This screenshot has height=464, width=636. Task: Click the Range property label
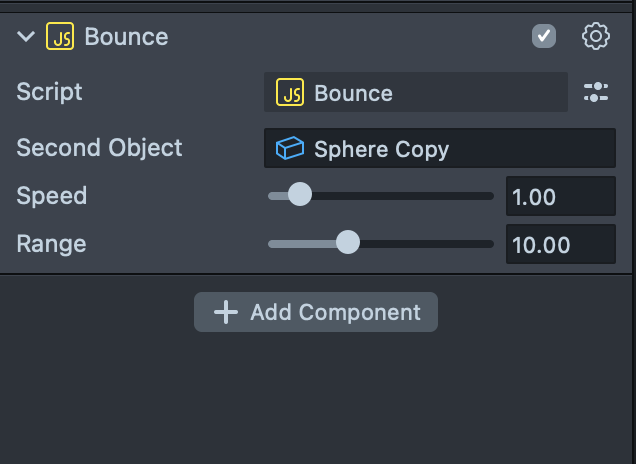point(51,243)
